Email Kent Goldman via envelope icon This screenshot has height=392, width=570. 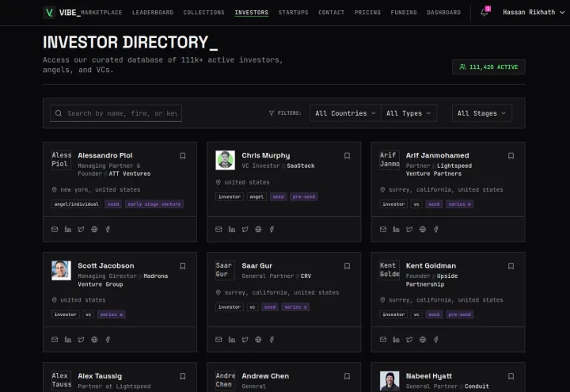[x=383, y=339]
